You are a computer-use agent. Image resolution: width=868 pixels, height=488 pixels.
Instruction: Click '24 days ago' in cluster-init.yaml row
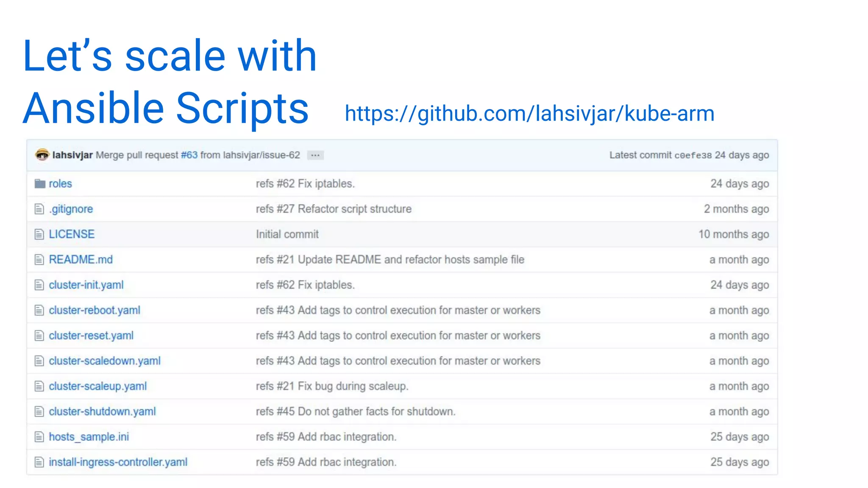point(740,285)
